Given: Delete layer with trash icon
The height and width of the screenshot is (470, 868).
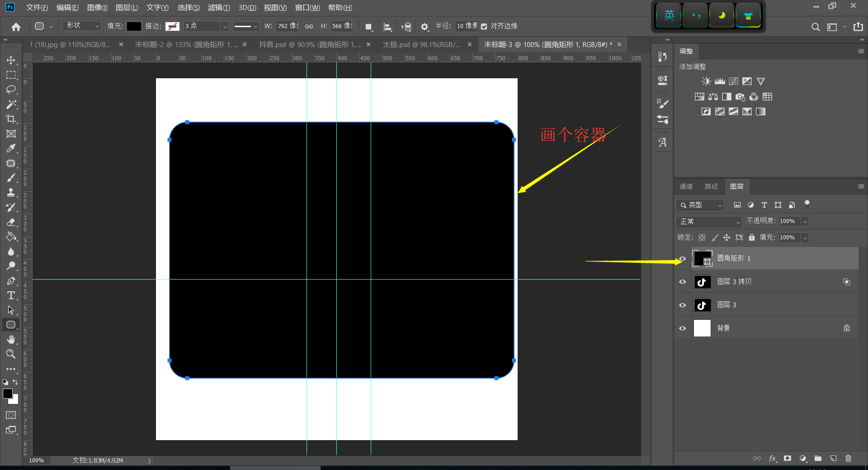Looking at the screenshot, I should click(x=848, y=458).
